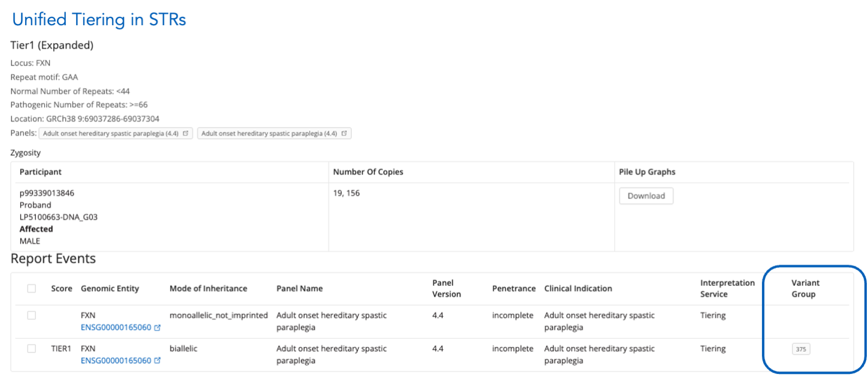Image resolution: width=868 pixels, height=383 pixels.
Task: Click external link icon on first panel tag
Action: pos(186,134)
